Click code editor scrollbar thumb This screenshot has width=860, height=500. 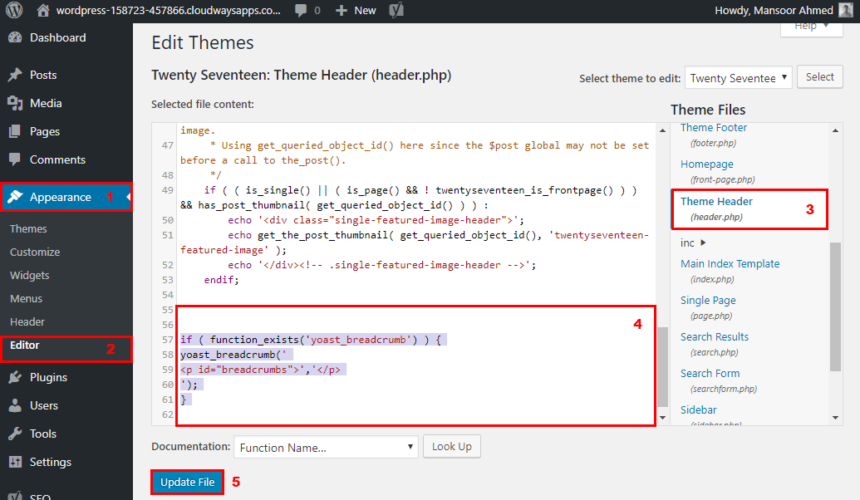pyautogui.click(x=663, y=366)
